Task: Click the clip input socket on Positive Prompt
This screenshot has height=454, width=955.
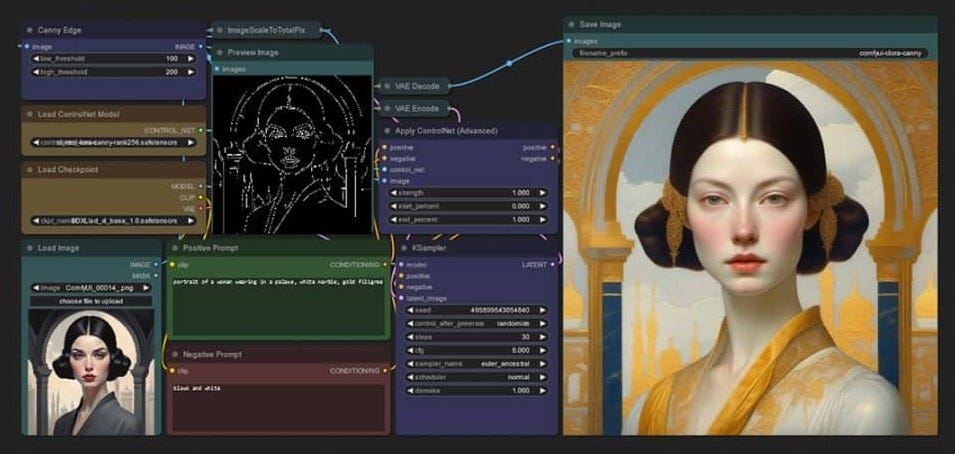Action: pos(172,264)
